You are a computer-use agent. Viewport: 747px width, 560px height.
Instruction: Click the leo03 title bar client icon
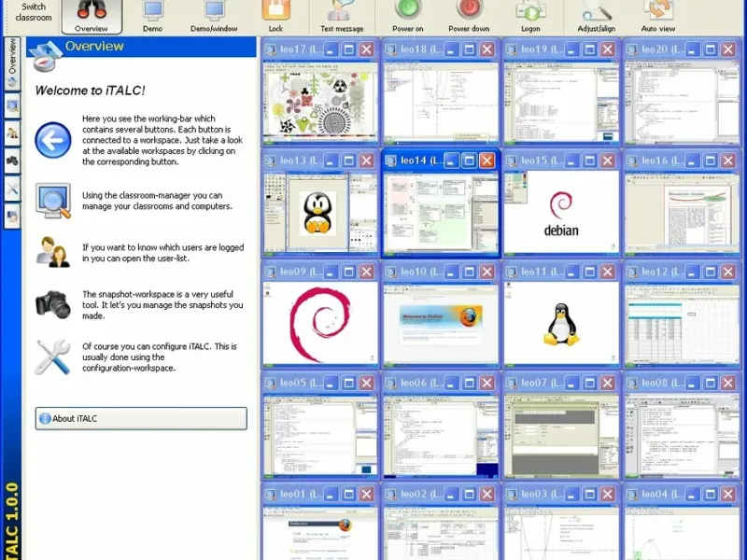tap(512, 495)
